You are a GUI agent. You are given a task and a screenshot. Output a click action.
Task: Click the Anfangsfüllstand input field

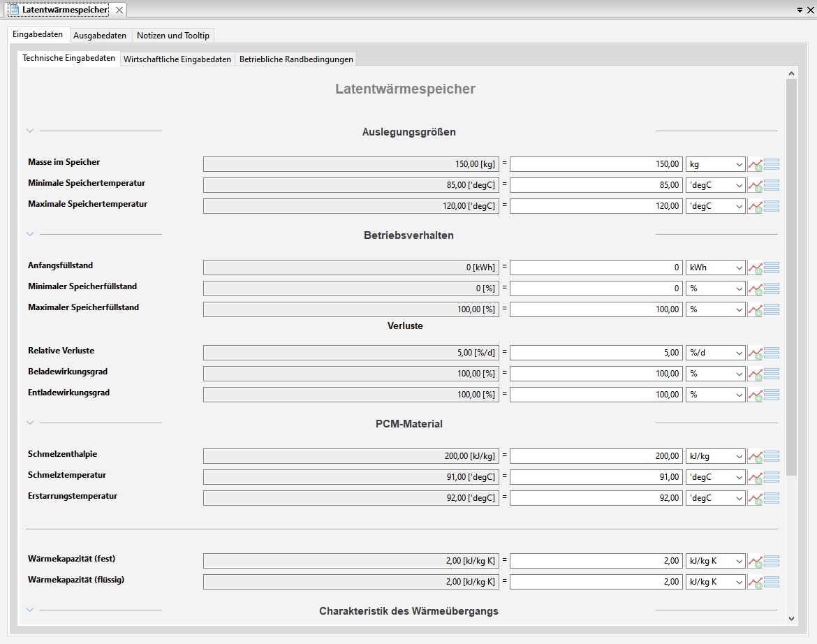pos(596,268)
